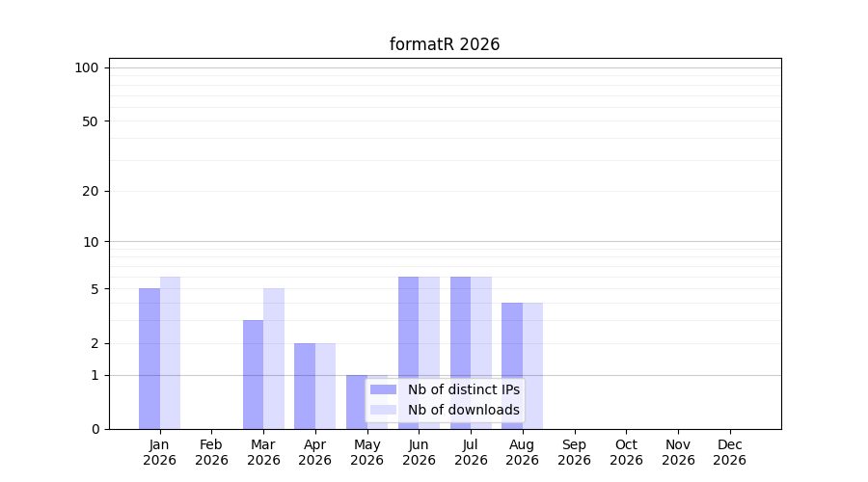Screen dimensions: 868x482
Task: Click the y-axis tick label "1"
Action: pos(95,376)
